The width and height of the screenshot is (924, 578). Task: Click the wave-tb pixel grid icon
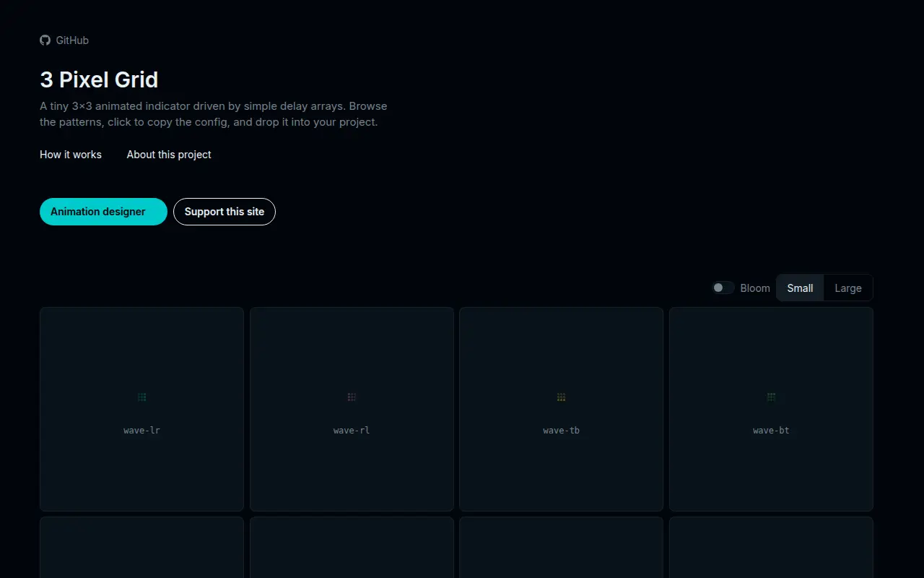point(561,397)
